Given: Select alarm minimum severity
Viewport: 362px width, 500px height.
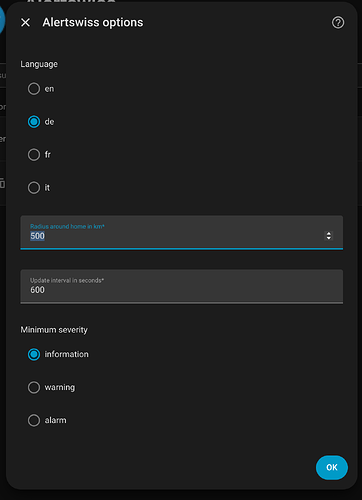Looking at the screenshot, I should pos(34,420).
